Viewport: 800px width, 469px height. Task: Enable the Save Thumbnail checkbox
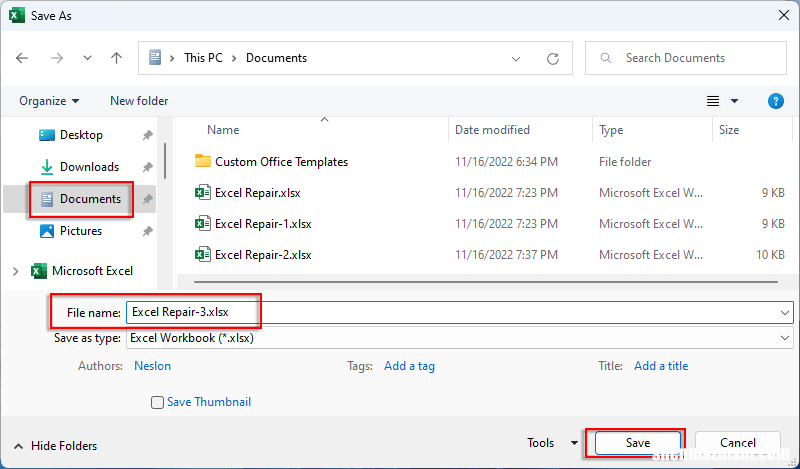(157, 402)
